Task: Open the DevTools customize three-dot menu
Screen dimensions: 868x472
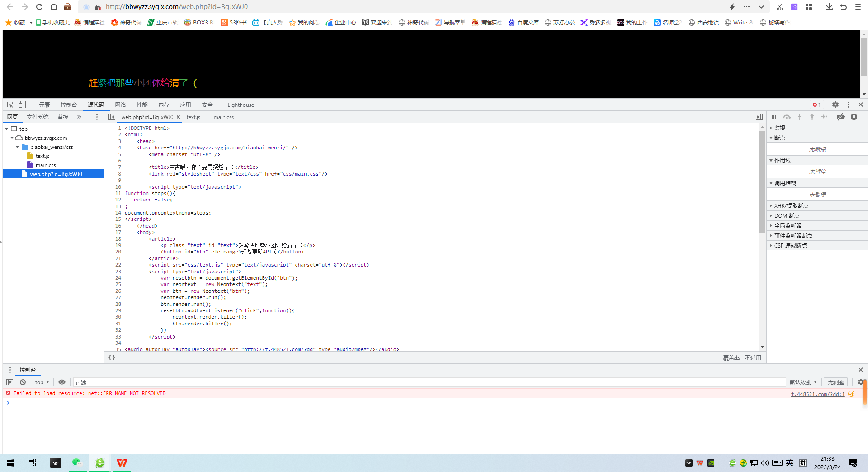Action: point(848,105)
